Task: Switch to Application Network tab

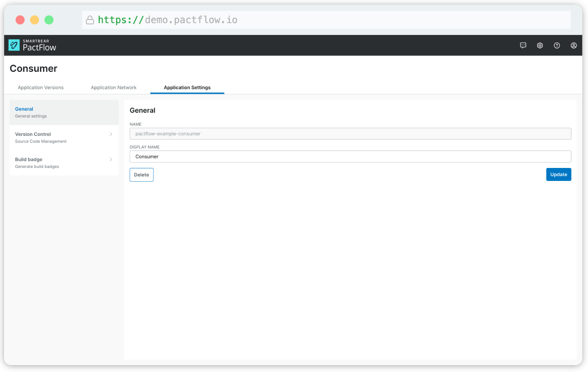Action: [114, 88]
